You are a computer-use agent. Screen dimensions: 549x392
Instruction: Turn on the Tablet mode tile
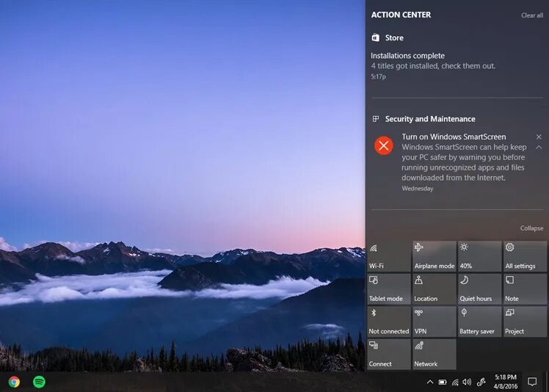389,288
